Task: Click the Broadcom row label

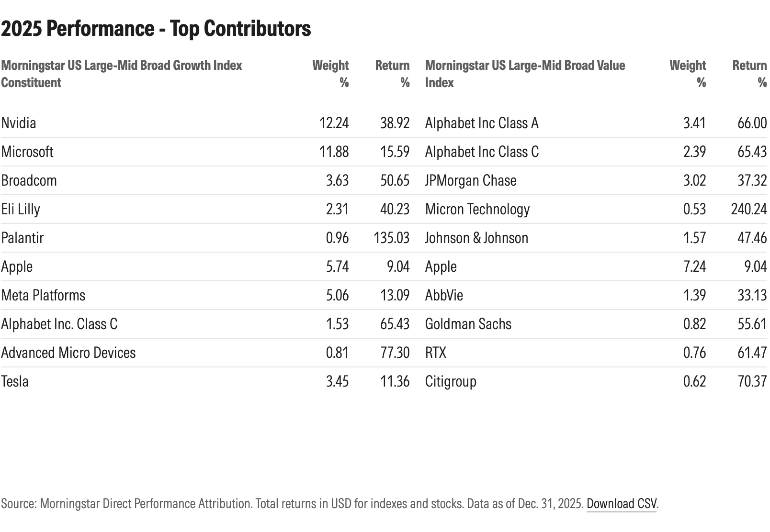Action: click(x=29, y=180)
